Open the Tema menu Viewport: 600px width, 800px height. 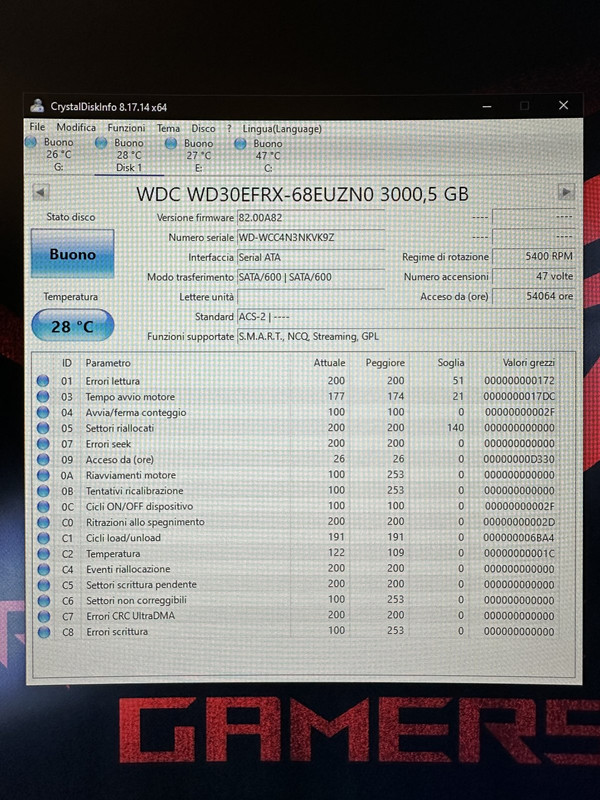click(168, 129)
